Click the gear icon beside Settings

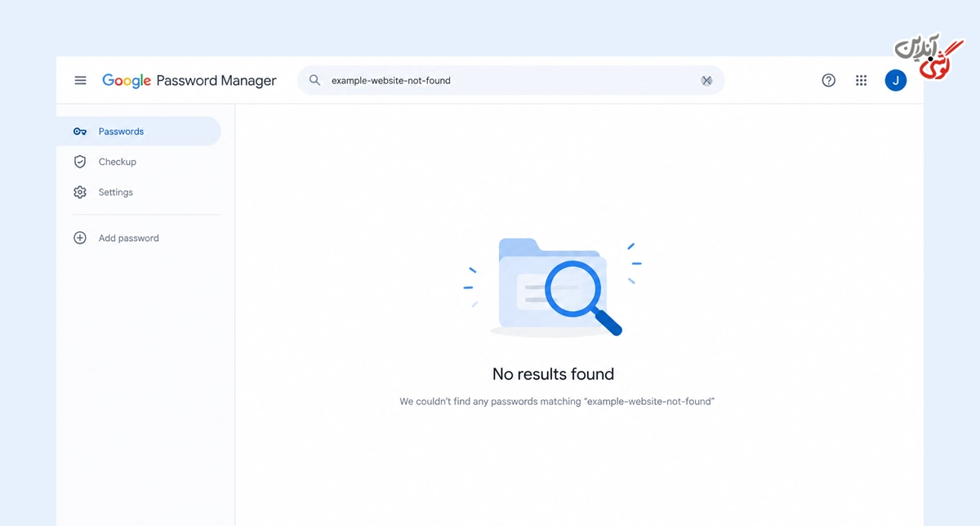[80, 192]
